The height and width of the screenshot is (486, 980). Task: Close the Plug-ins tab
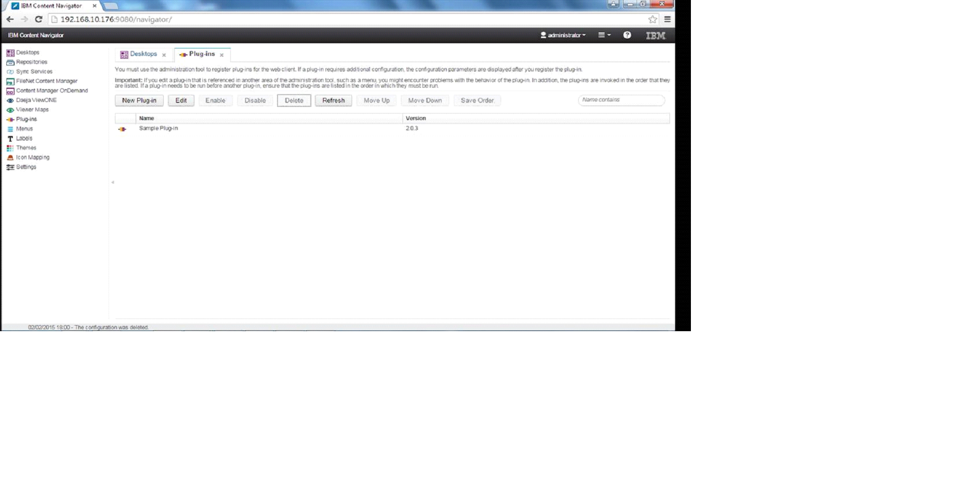(x=221, y=55)
